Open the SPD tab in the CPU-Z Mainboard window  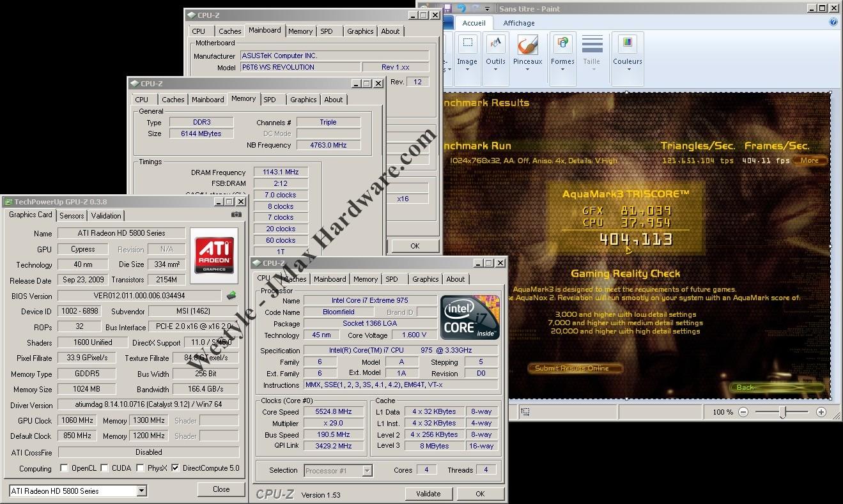point(327,31)
